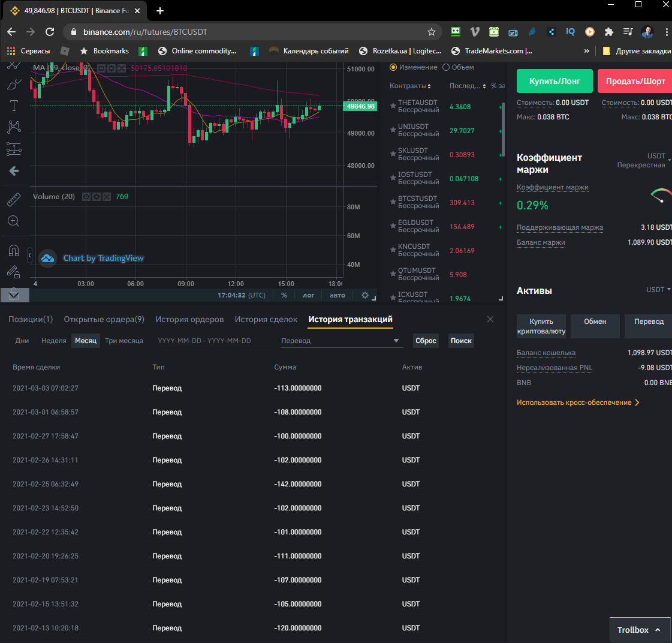Switch to the Открытые ордера(9) tab
672x643 pixels.
pyautogui.click(x=104, y=319)
